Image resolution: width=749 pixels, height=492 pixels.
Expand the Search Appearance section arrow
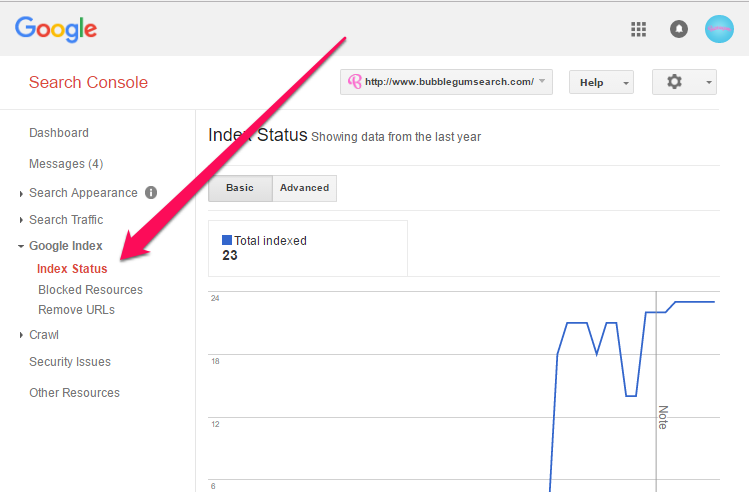(x=21, y=193)
